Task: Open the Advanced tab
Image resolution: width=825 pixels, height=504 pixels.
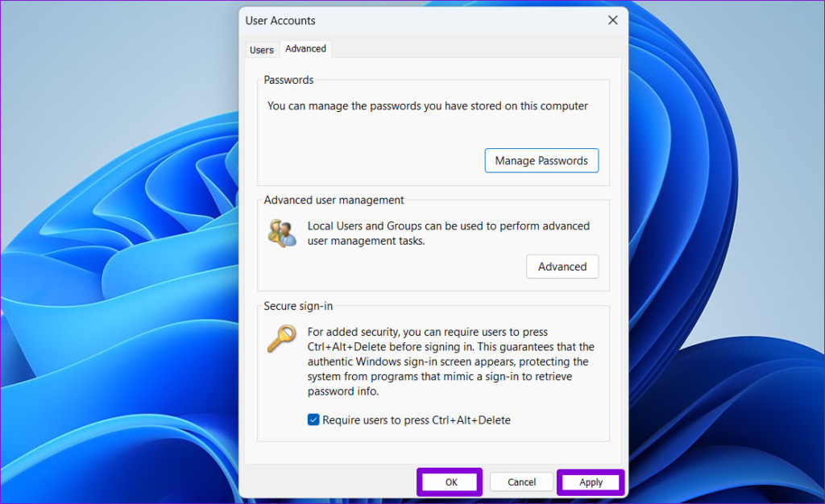Action: 305,49
